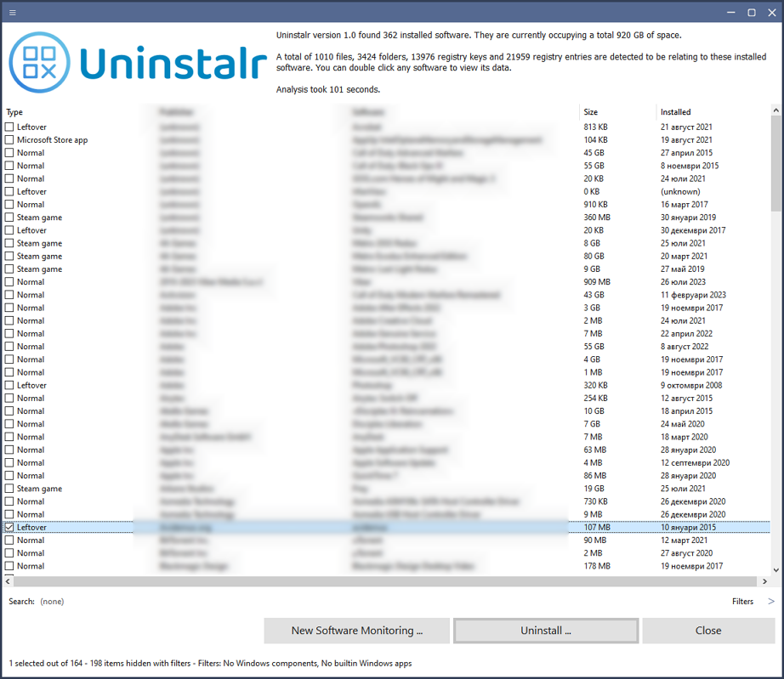
Task: Uncheck the selected Leftover row 107 MB
Action: click(x=9, y=527)
